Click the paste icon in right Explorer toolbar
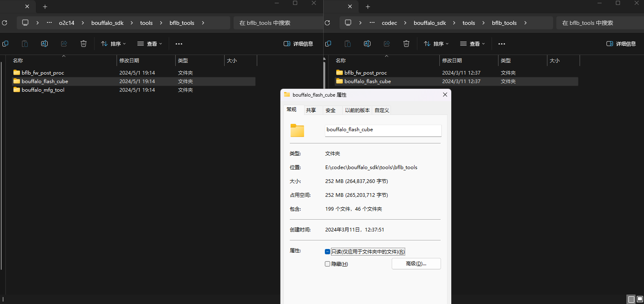 [x=348, y=44]
